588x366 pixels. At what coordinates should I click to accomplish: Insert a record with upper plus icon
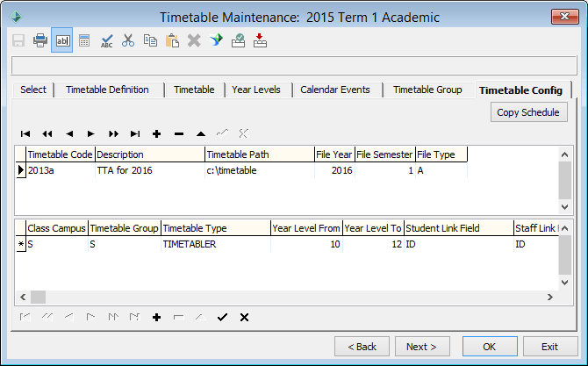pyautogui.click(x=157, y=134)
